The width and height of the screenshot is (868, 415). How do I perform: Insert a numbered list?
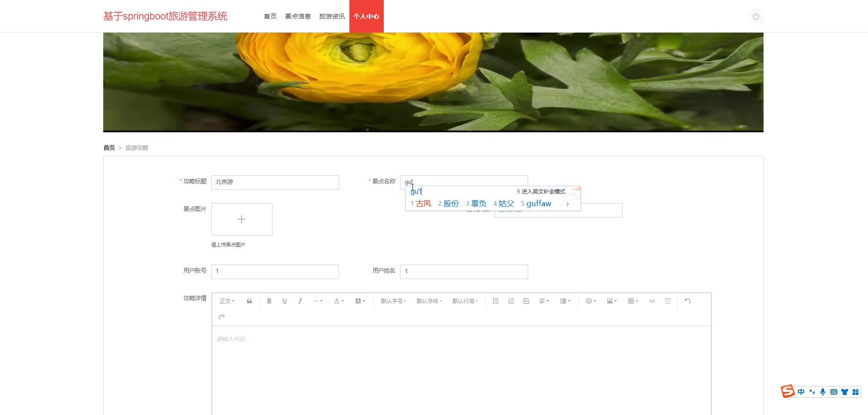coord(511,301)
